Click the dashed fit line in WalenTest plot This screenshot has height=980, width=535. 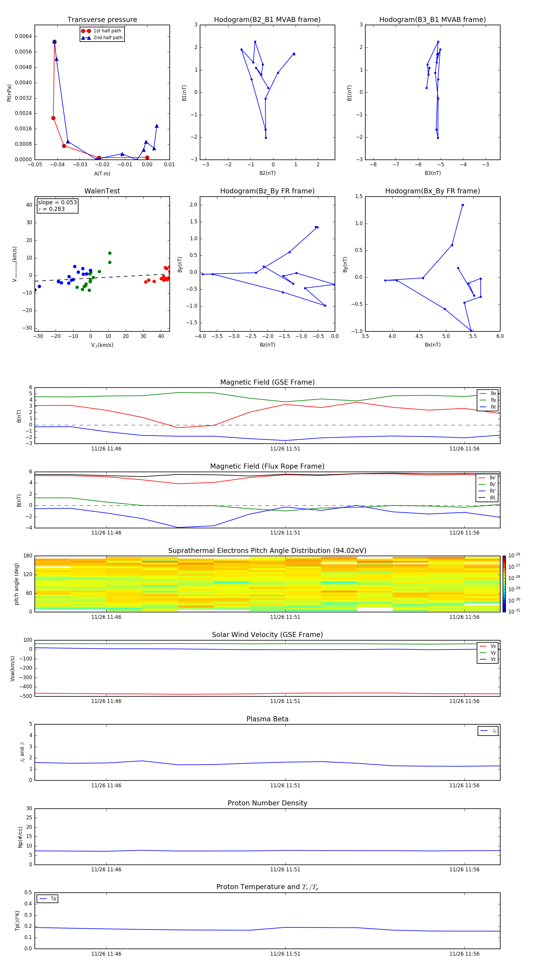[x=102, y=277]
